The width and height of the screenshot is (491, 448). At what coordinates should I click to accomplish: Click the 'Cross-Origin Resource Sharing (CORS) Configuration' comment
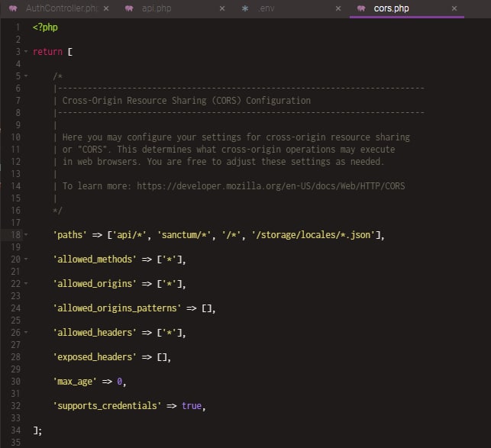186,101
